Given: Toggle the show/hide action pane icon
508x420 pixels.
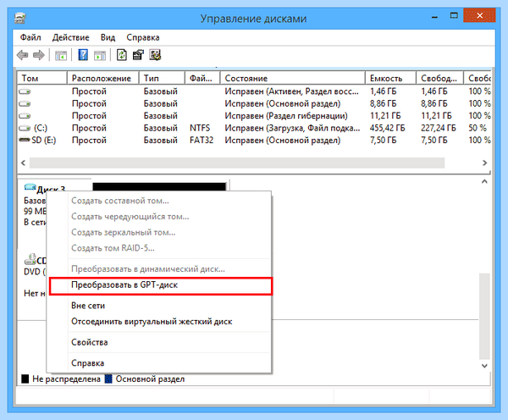Looking at the screenshot, I should point(100,55).
